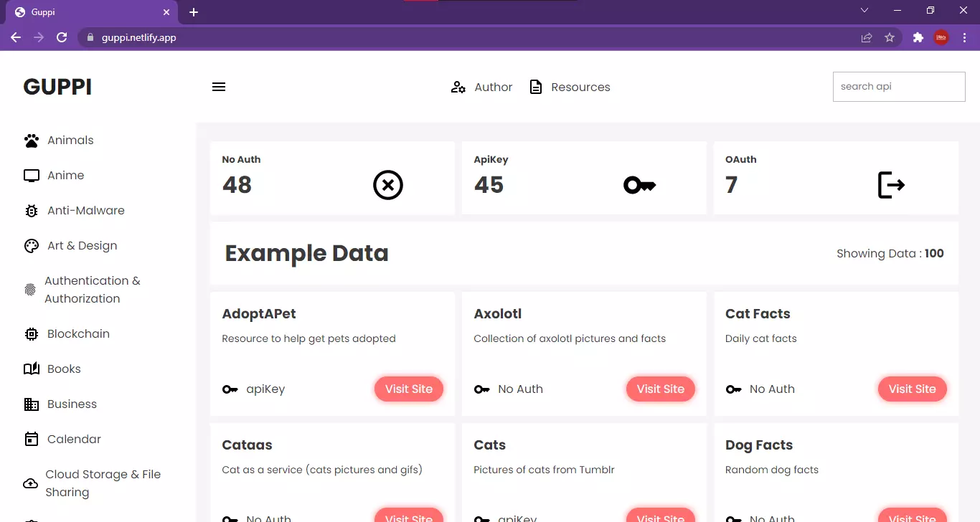Click the Anime monitor icon
The image size is (980, 522).
[x=32, y=176]
